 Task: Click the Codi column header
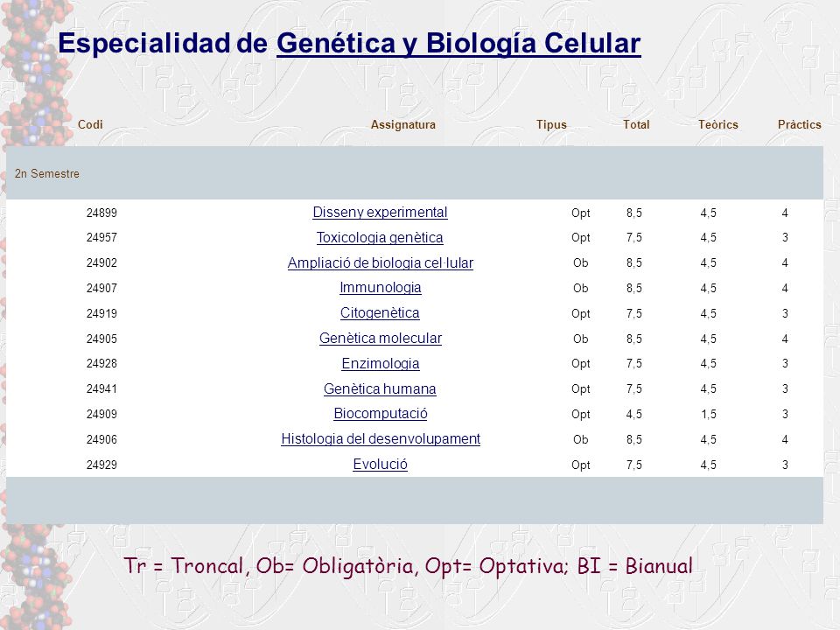(x=90, y=124)
